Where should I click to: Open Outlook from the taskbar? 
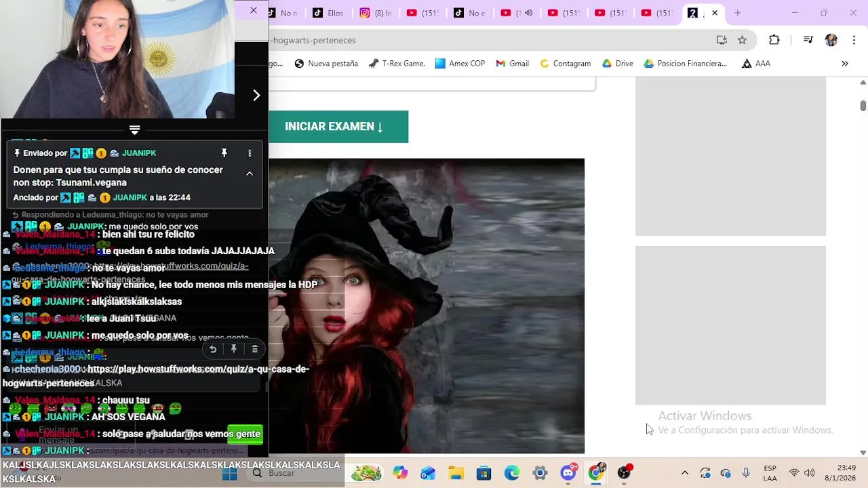point(428,473)
